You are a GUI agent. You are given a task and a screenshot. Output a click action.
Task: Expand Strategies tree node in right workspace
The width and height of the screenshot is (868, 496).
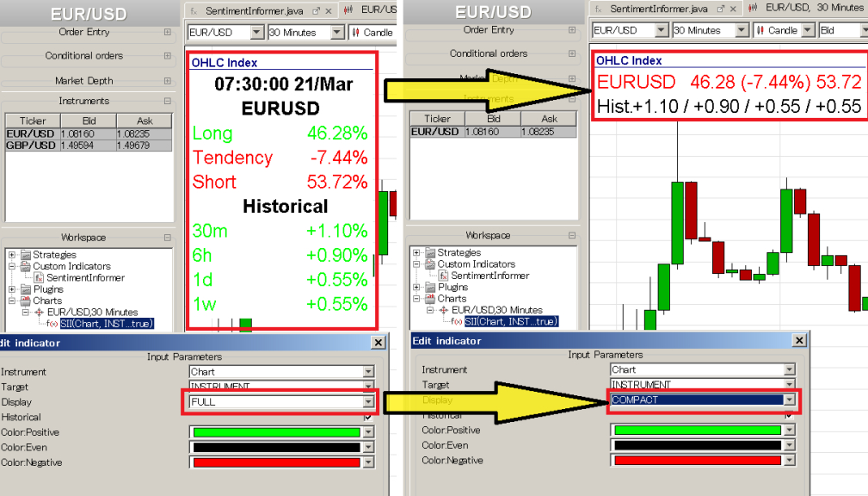(416, 252)
